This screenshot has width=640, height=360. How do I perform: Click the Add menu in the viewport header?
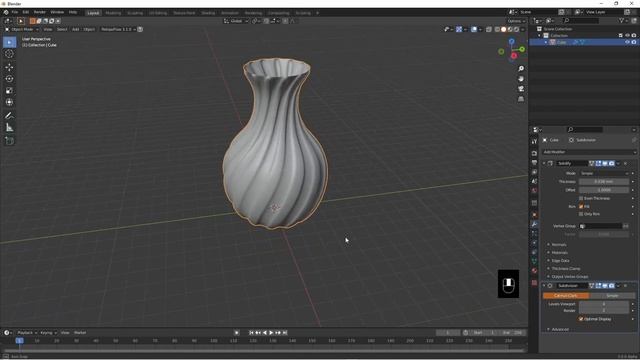pyautogui.click(x=76, y=29)
